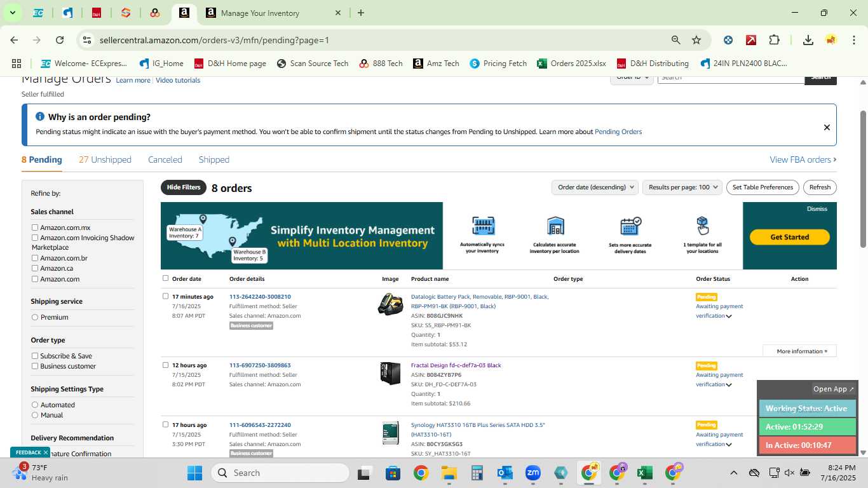Bookmark this page with the star icon
This screenshot has height=488, width=868.
tap(696, 40)
